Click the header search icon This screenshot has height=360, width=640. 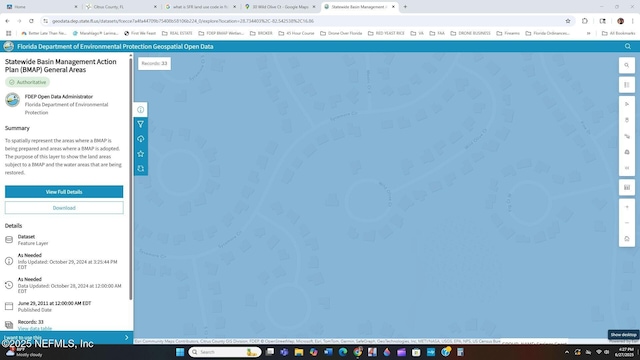coord(627,47)
